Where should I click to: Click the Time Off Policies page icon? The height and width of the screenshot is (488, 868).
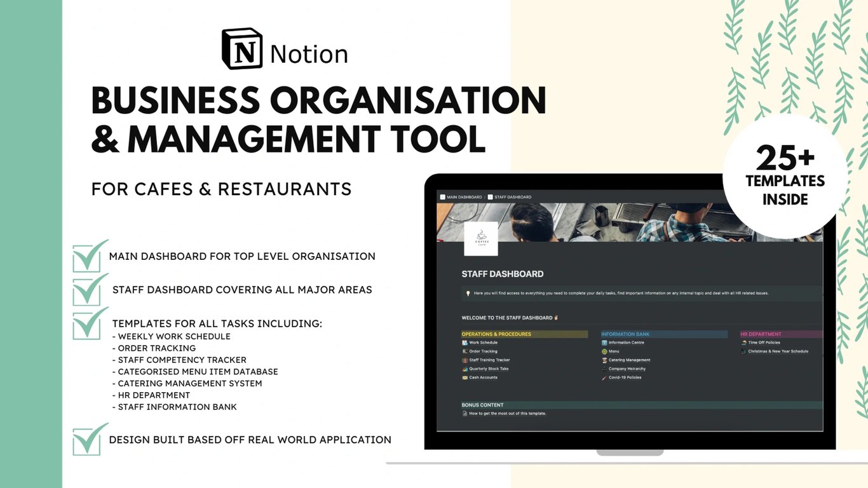(743, 342)
